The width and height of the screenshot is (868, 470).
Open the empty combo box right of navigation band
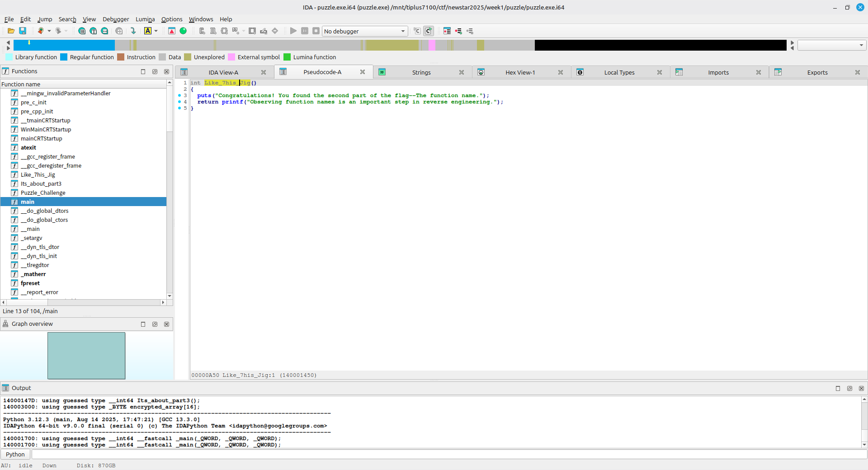click(831, 45)
